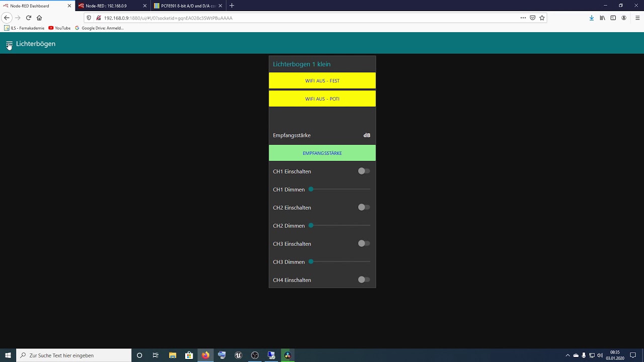Open OBS Studio from the taskbar

click(x=255, y=355)
